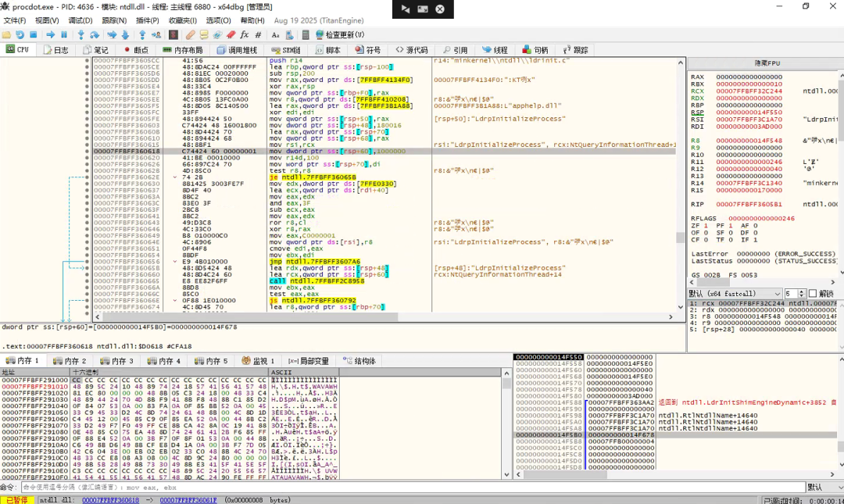Viewport: 844px width, 504px height.
Task: Click the calculator icon in toolbar
Action: click(304, 35)
